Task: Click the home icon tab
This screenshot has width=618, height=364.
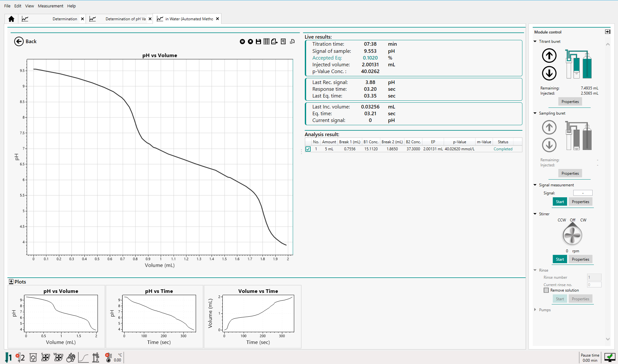Action: point(11,19)
